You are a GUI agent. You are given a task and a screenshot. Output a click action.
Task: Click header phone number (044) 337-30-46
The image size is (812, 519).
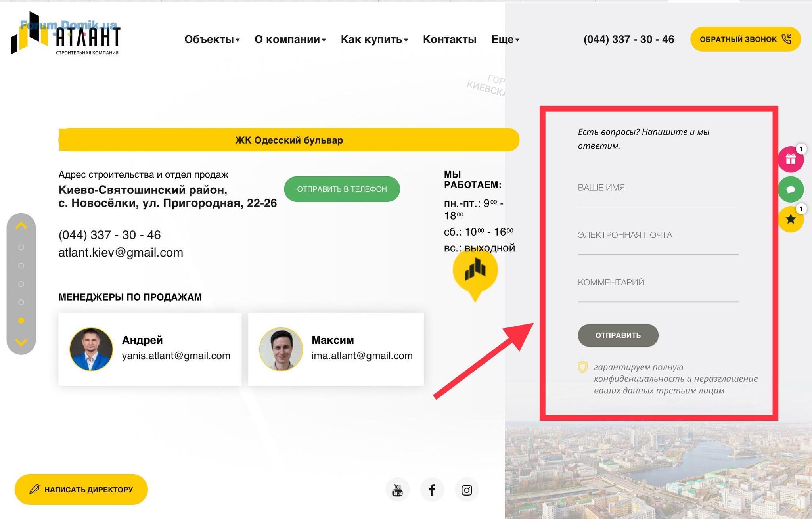point(629,39)
